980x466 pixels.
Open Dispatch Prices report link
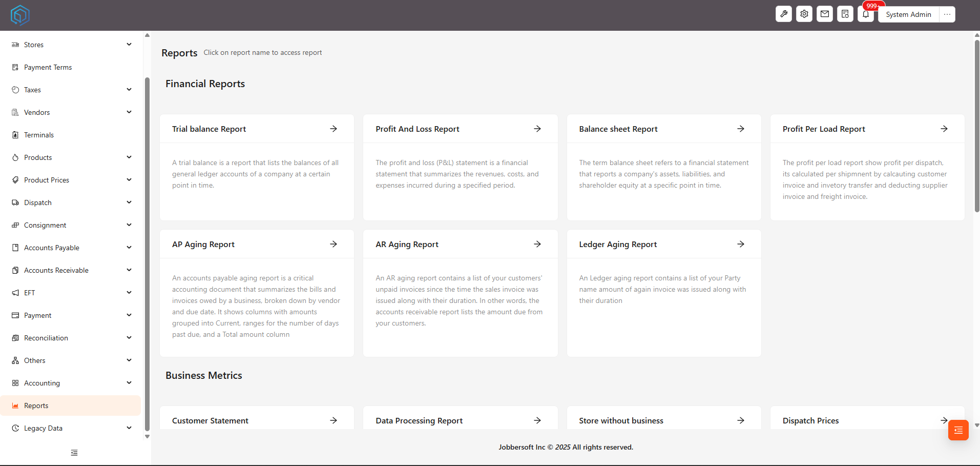tap(811, 421)
